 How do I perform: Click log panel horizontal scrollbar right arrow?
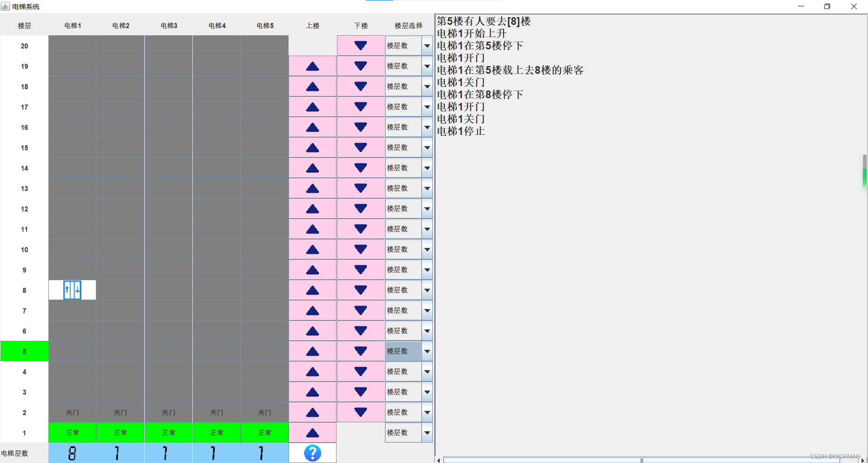point(863,460)
